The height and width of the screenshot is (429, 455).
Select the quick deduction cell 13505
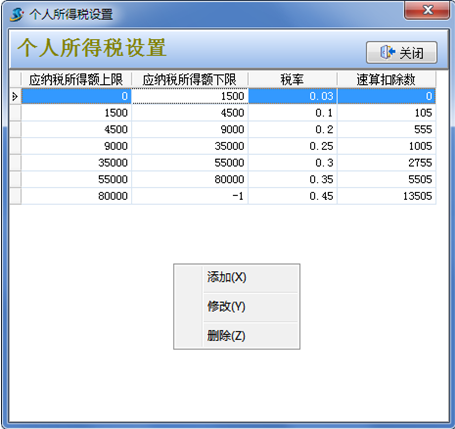click(x=386, y=196)
